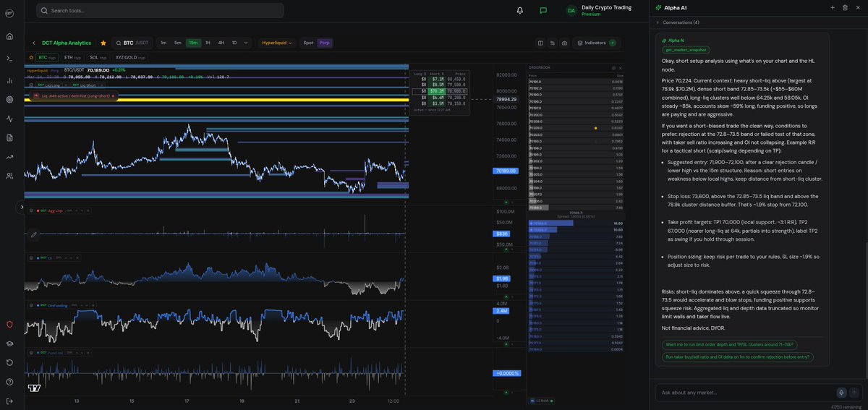Open the pulse activity icon in sidebar

[x=9, y=119]
